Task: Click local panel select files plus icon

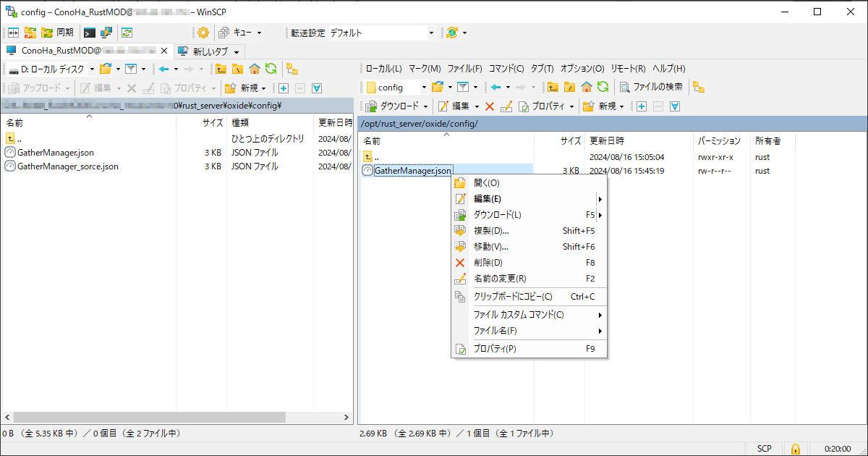Action: tap(284, 88)
